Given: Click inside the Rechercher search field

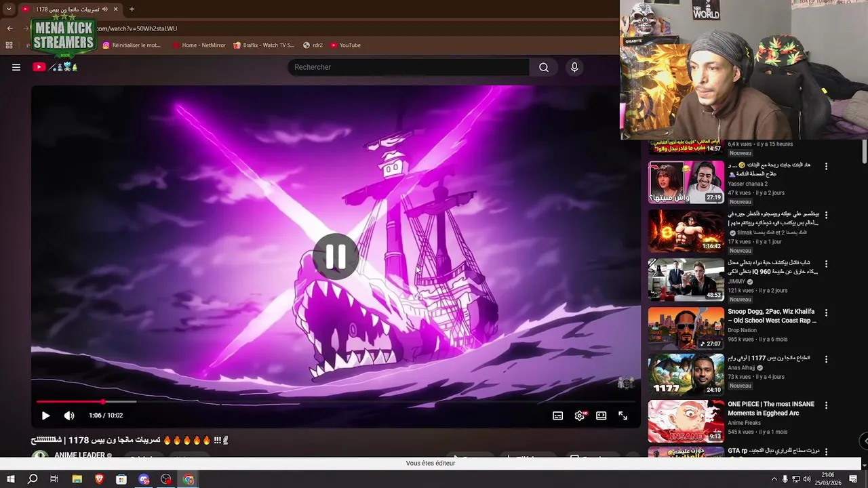Looking at the screenshot, I should click(409, 67).
